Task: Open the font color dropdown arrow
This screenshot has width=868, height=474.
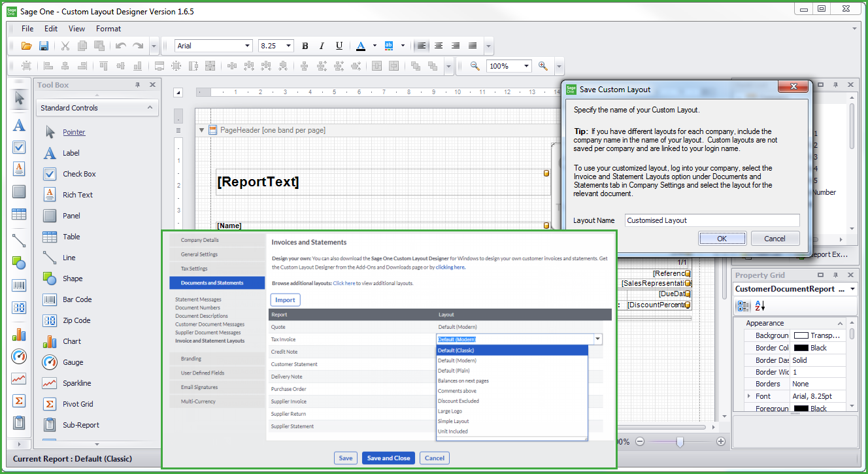Action: (375, 46)
